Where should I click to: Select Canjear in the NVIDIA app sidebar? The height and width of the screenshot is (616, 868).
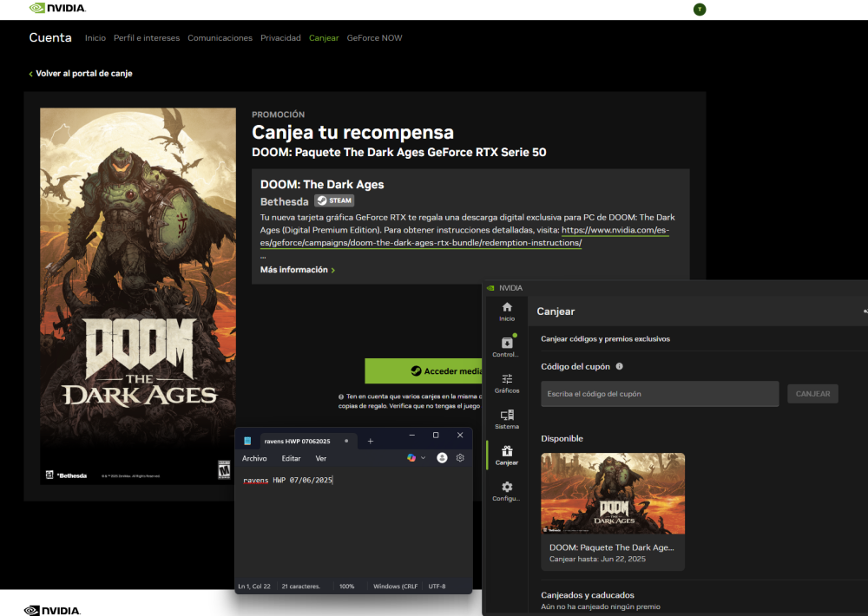coord(507,455)
